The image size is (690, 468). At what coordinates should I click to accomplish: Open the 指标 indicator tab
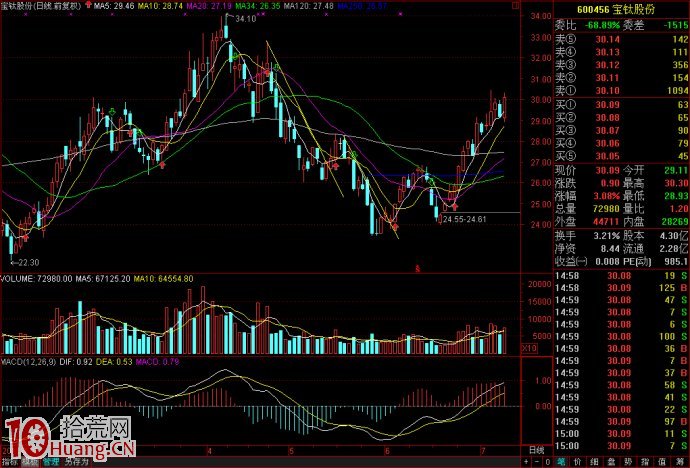click(x=9, y=462)
